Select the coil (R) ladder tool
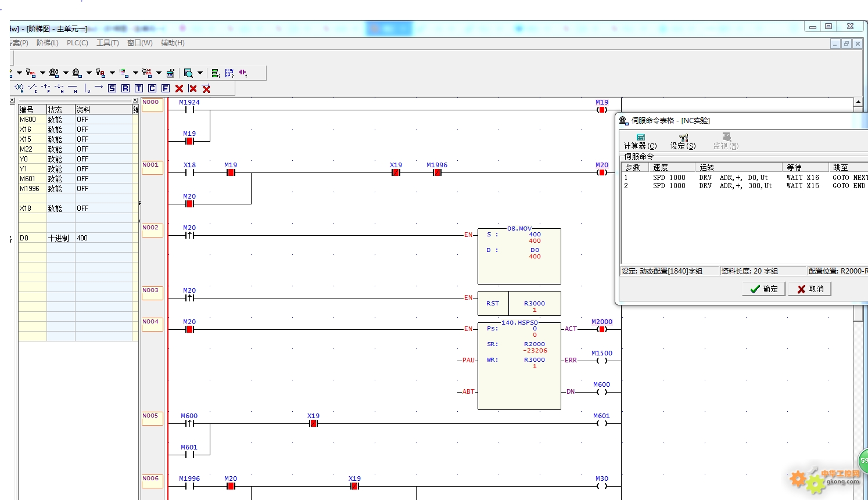This screenshot has height=500, width=868. [19, 88]
